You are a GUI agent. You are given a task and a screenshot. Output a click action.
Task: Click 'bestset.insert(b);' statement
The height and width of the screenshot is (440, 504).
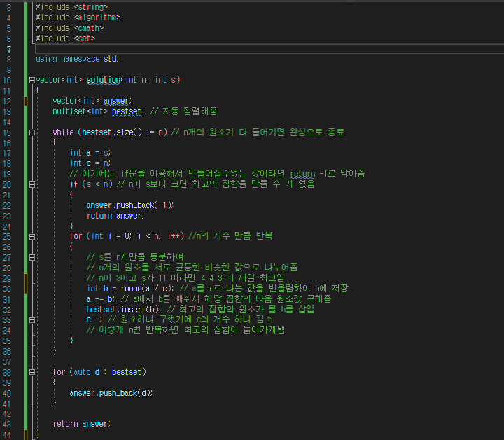123,310
